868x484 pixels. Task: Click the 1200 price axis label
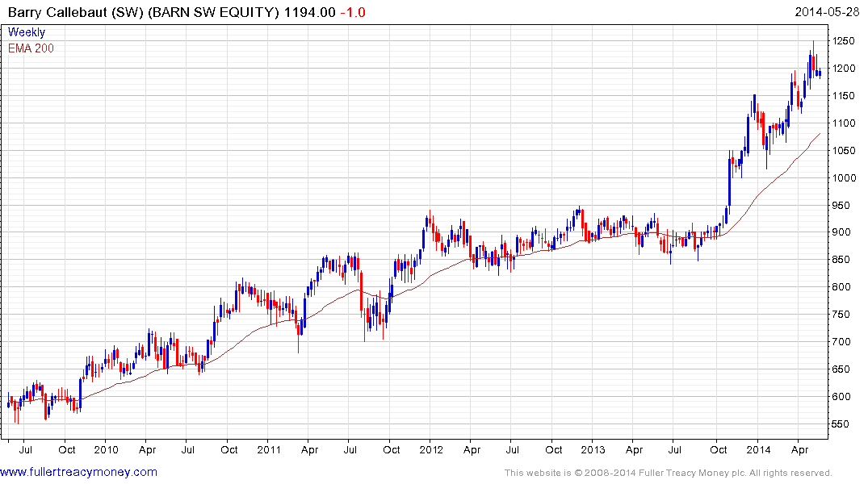point(843,69)
